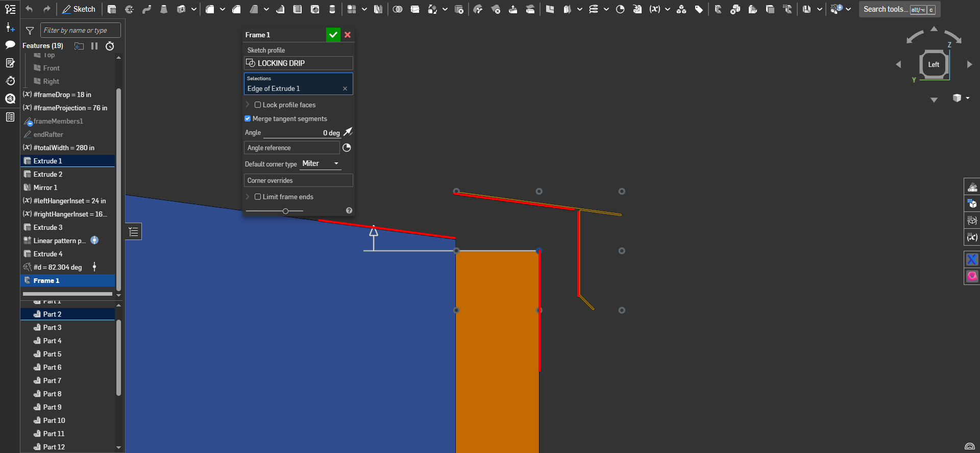Screen dimensions: 980x453
Task: Select Part 2 in the parts list
Action: pos(68,314)
